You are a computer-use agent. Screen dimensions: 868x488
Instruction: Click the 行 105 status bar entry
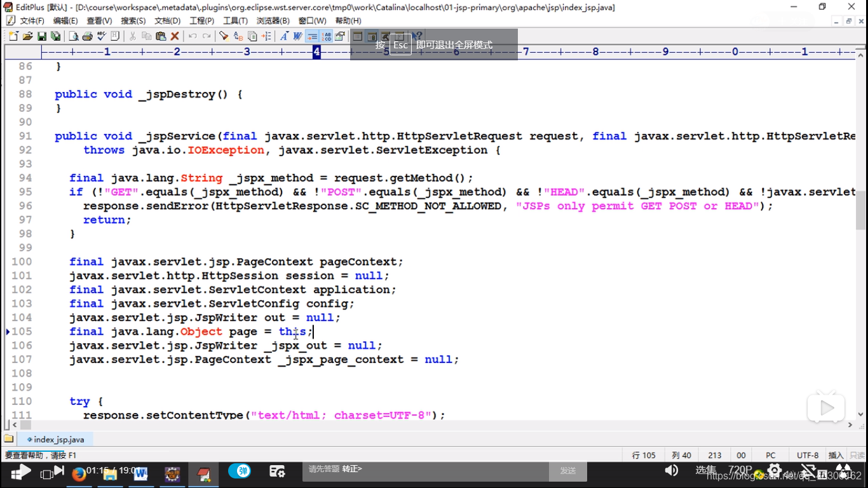click(644, 455)
